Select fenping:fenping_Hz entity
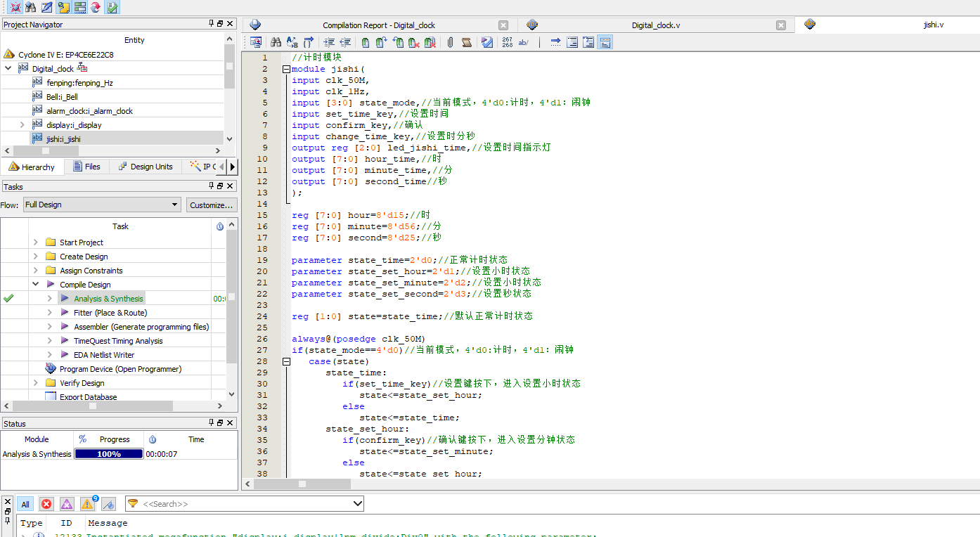 (x=79, y=82)
